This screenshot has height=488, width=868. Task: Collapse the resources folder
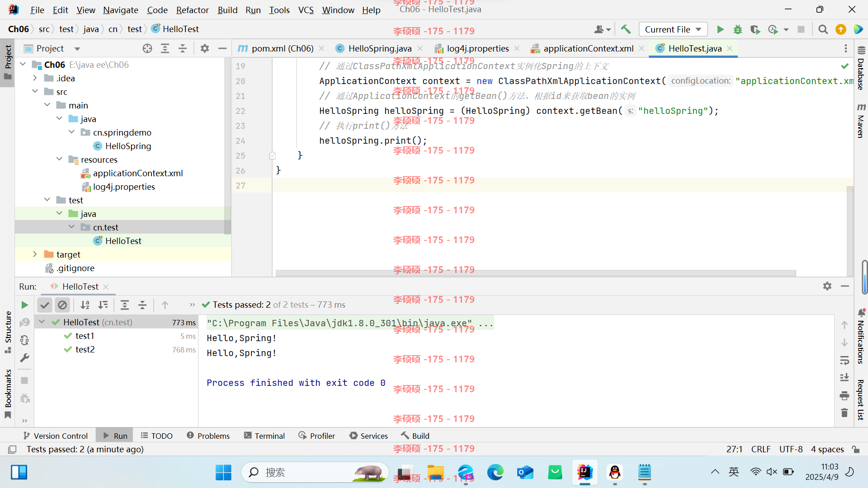(x=59, y=160)
